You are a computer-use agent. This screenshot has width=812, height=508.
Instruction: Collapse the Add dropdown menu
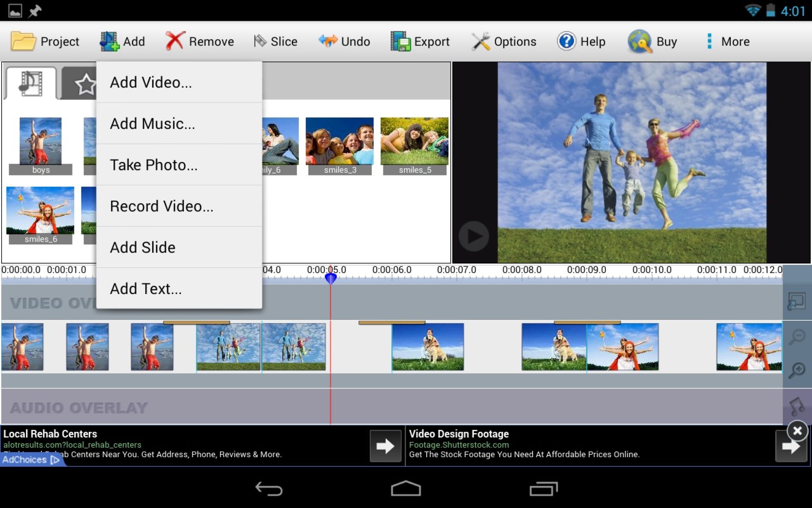(x=122, y=41)
